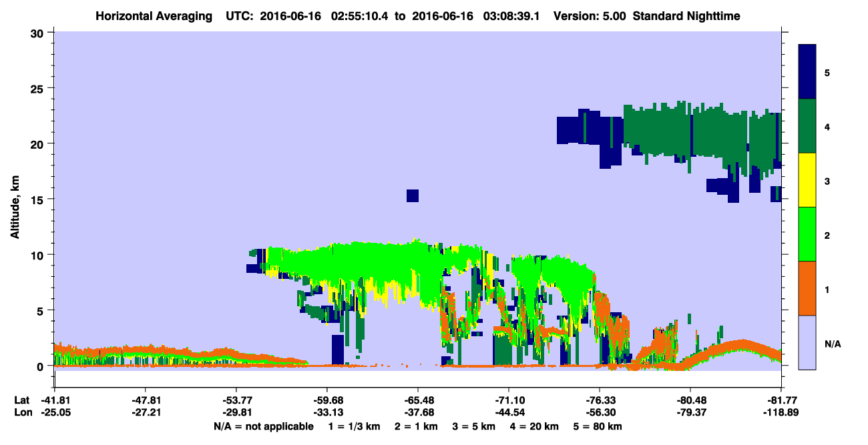Viewport: 868px width, 445px height.
Task: Click the latitude value '-47.81'
Action: point(145,400)
